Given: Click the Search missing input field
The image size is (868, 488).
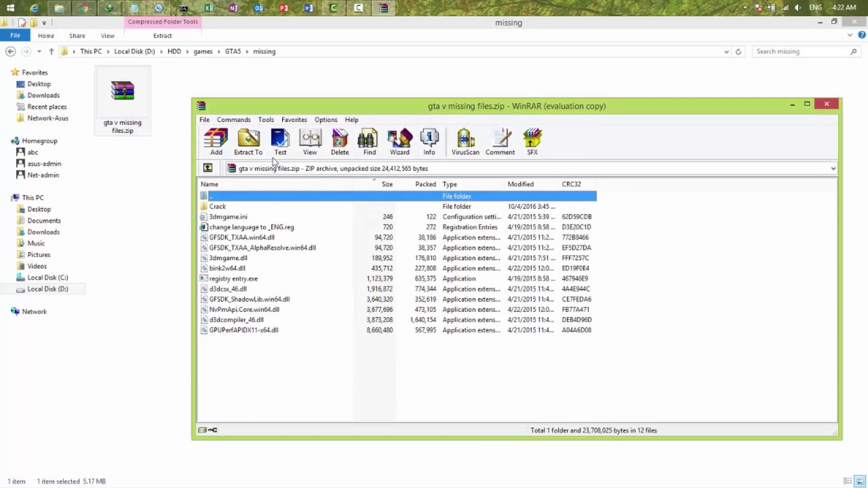Looking at the screenshot, I should click(801, 52).
